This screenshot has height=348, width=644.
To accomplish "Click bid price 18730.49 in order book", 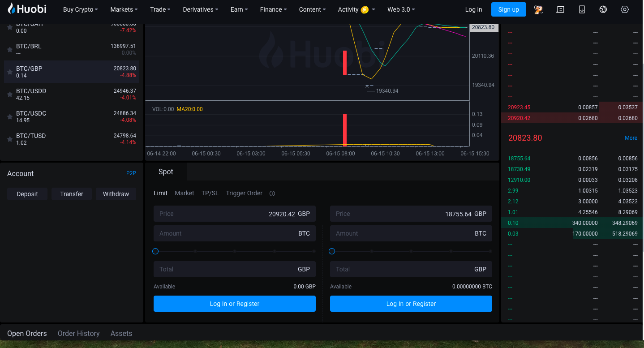I will 519,169.
